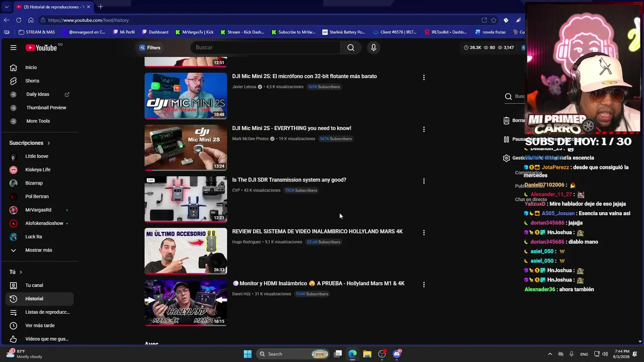This screenshot has height=362, width=644.
Task: Click the Borrar history trash icon
Action: click(x=507, y=121)
